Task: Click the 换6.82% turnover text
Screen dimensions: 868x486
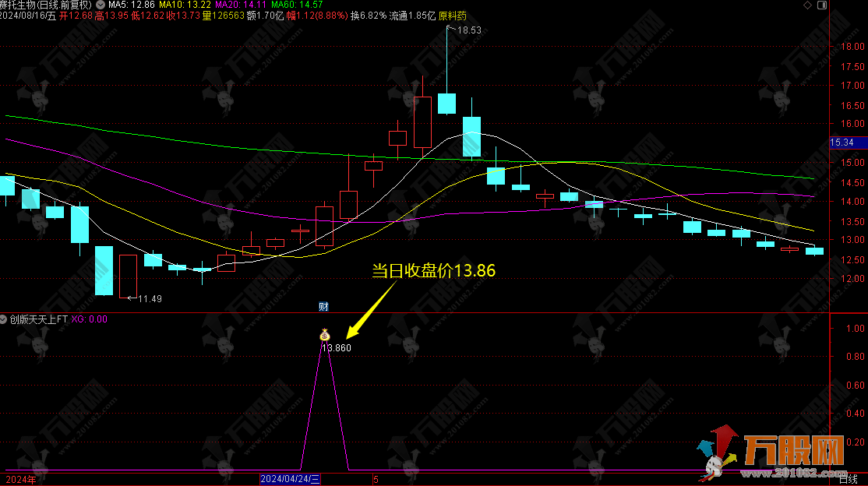Action: point(369,16)
